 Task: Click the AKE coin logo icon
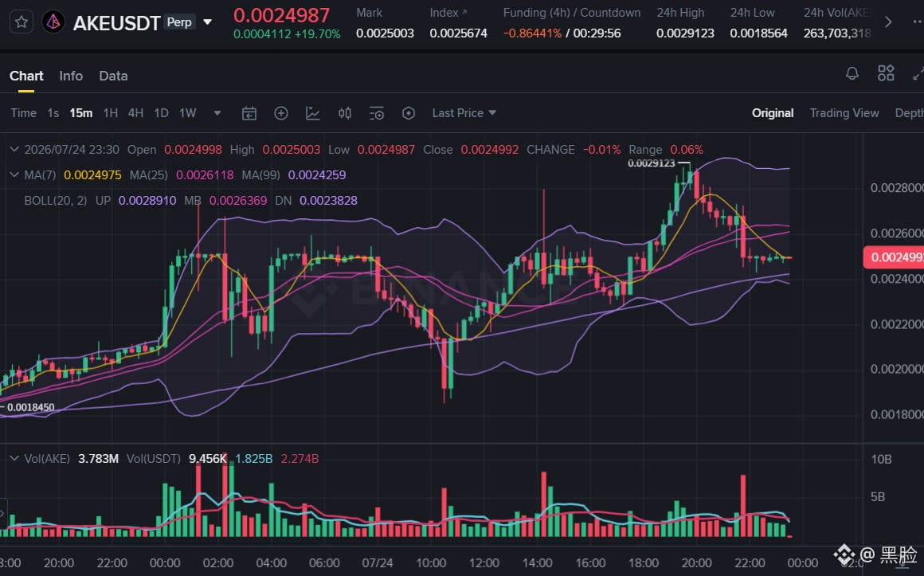53,22
